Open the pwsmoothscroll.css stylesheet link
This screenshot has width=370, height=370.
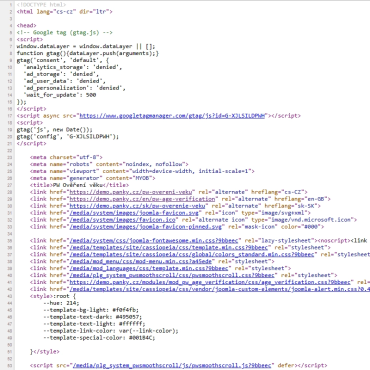tap(172, 275)
